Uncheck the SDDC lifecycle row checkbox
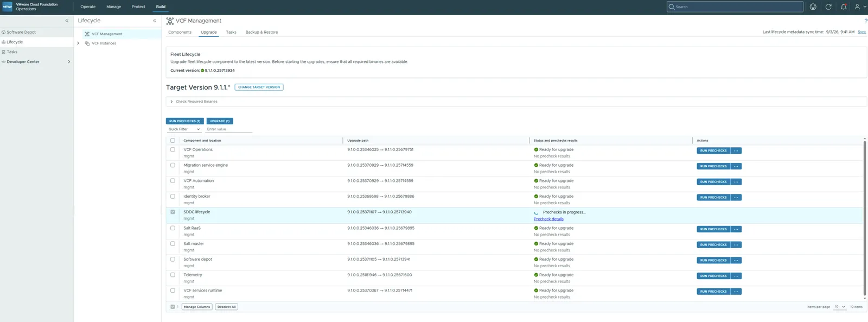The image size is (868, 322). (173, 212)
